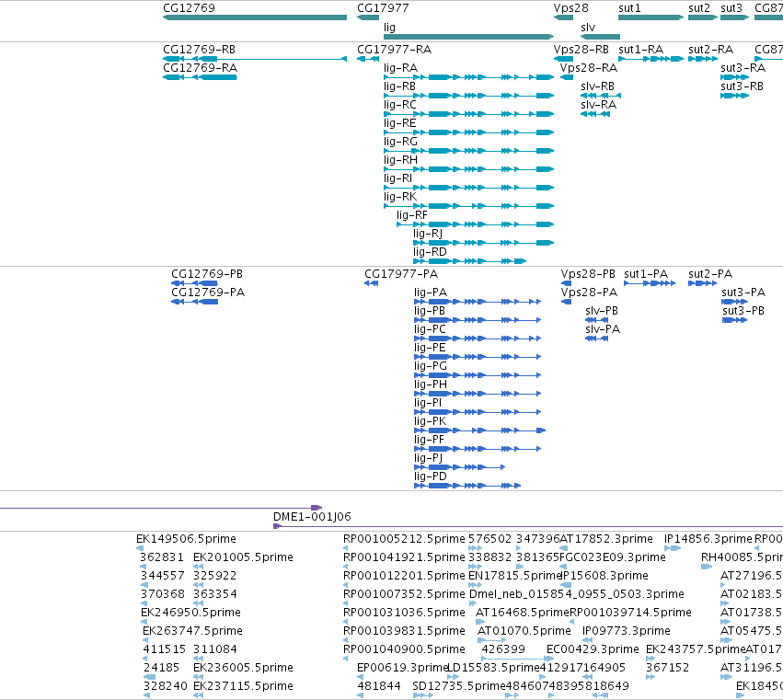The image size is (783, 700).
Task: Select the sut3 gene label
Action: (x=731, y=8)
